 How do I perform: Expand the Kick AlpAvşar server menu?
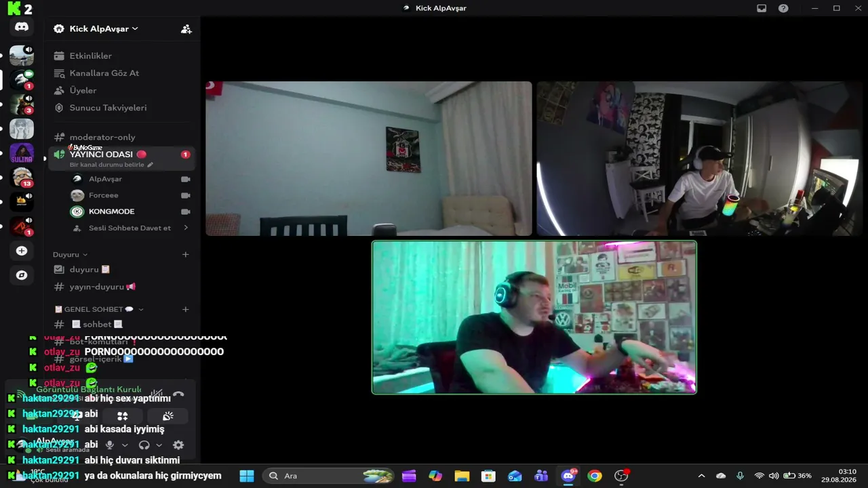(104, 28)
